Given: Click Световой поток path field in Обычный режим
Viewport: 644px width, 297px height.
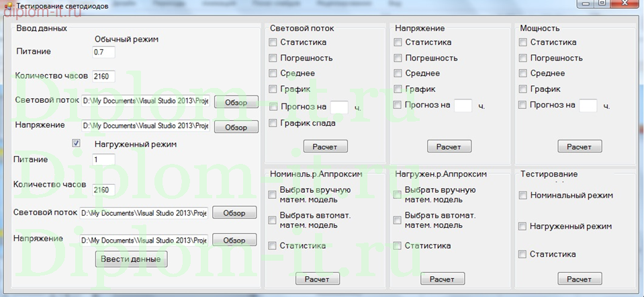Looking at the screenshot, I should pyautogui.click(x=146, y=101).
